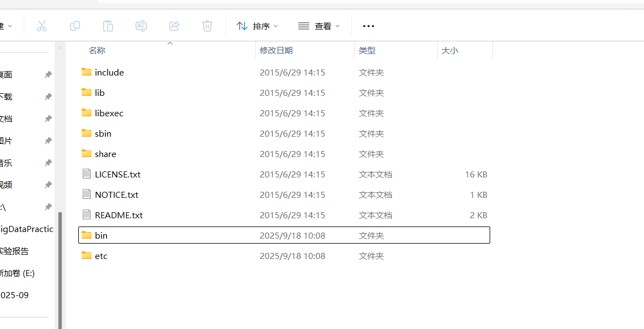The width and height of the screenshot is (644, 329).
Task: Click the Copy icon on the toolbar
Action: 75,25
